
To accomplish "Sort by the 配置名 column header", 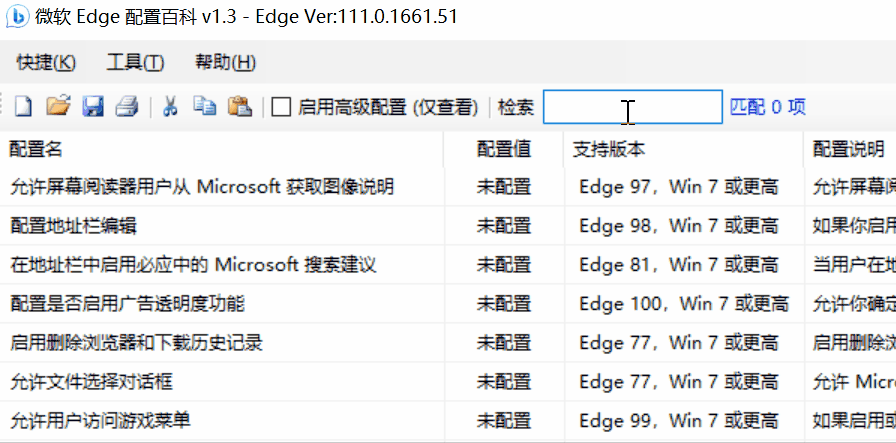I will click(36, 149).
